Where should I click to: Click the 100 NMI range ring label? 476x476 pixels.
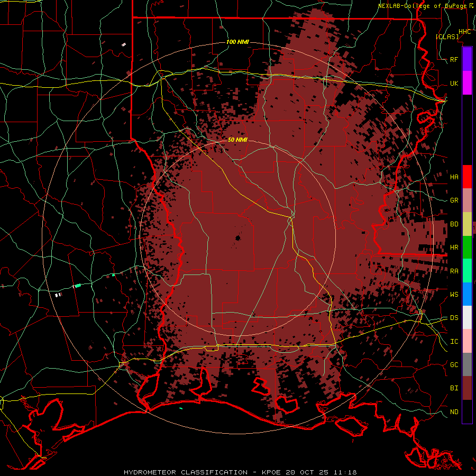click(237, 42)
